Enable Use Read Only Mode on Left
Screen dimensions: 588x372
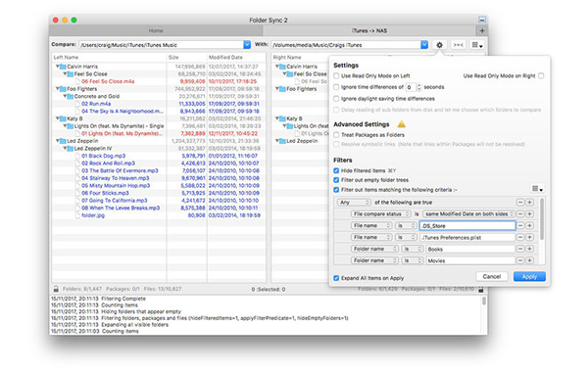click(x=336, y=75)
